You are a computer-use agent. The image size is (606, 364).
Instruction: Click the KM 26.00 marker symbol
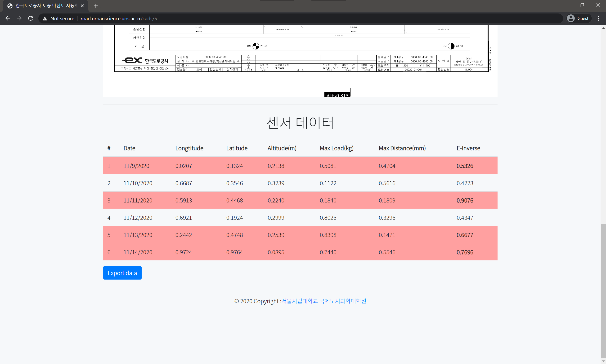click(x=451, y=46)
